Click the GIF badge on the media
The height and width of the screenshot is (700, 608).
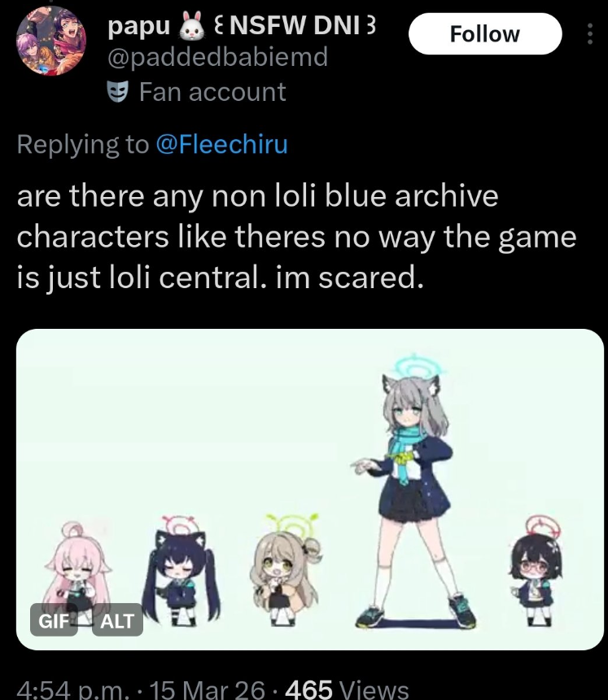pyautogui.click(x=54, y=620)
